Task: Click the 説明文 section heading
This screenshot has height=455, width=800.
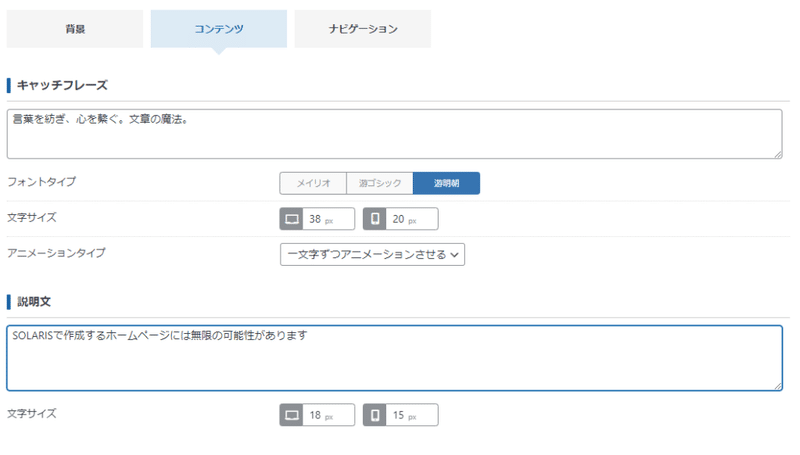Action: click(34, 301)
